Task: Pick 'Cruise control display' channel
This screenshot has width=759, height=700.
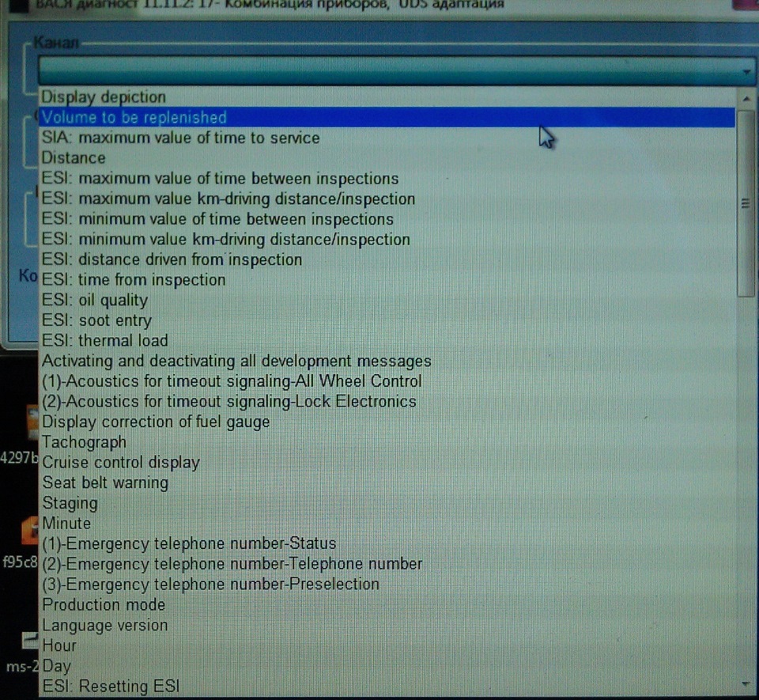Action: [387, 463]
